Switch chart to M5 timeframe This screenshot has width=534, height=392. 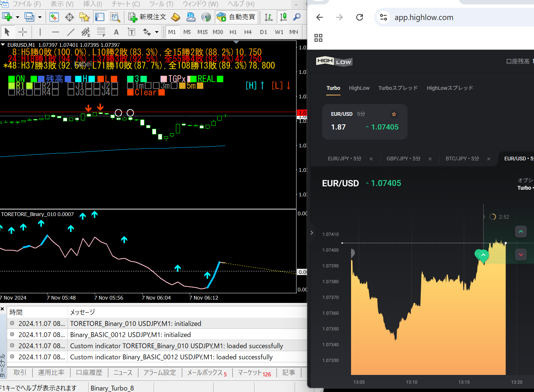[x=187, y=32]
